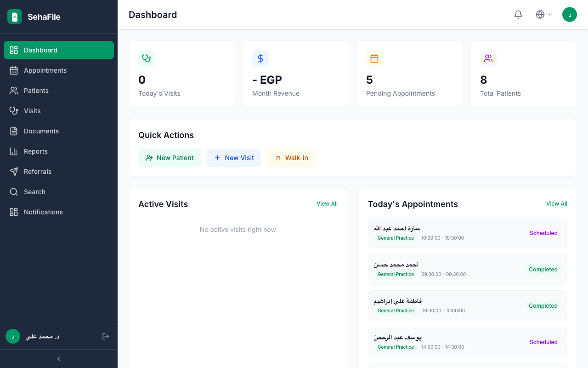Screen dimensions: 588x368
Task: Navigate to Visits
Action: pos(59,111)
